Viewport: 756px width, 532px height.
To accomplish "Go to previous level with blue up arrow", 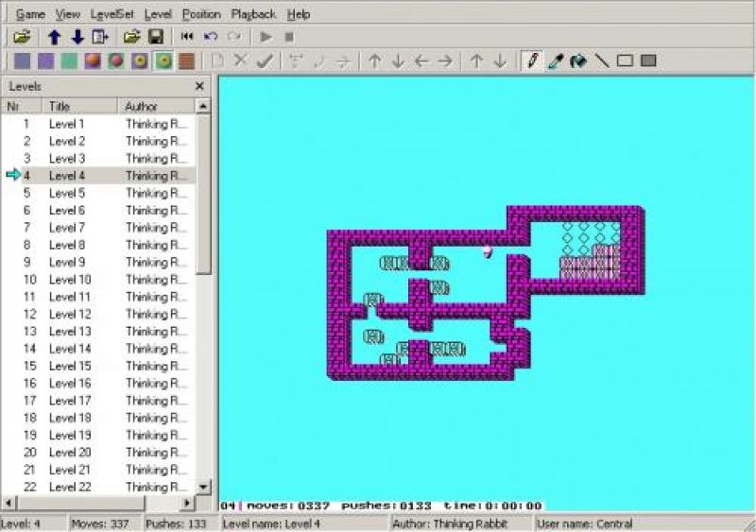I will point(55,37).
